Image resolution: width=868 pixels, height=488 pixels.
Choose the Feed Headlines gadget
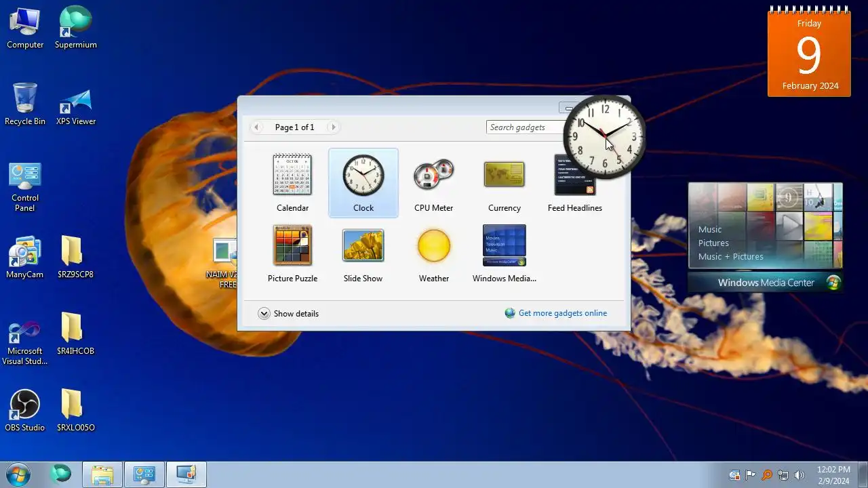pyautogui.click(x=574, y=183)
